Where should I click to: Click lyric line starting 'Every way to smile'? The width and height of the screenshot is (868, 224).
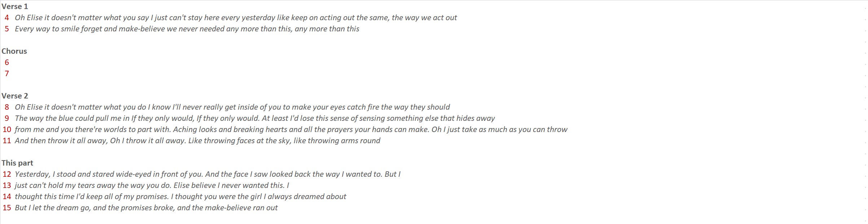(x=187, y=29)
